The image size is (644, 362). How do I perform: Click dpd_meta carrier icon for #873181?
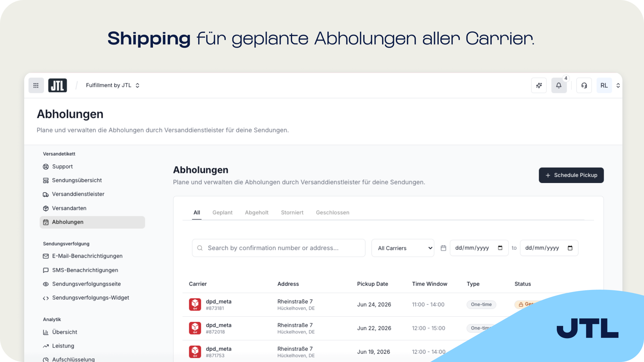coord(195,304)
